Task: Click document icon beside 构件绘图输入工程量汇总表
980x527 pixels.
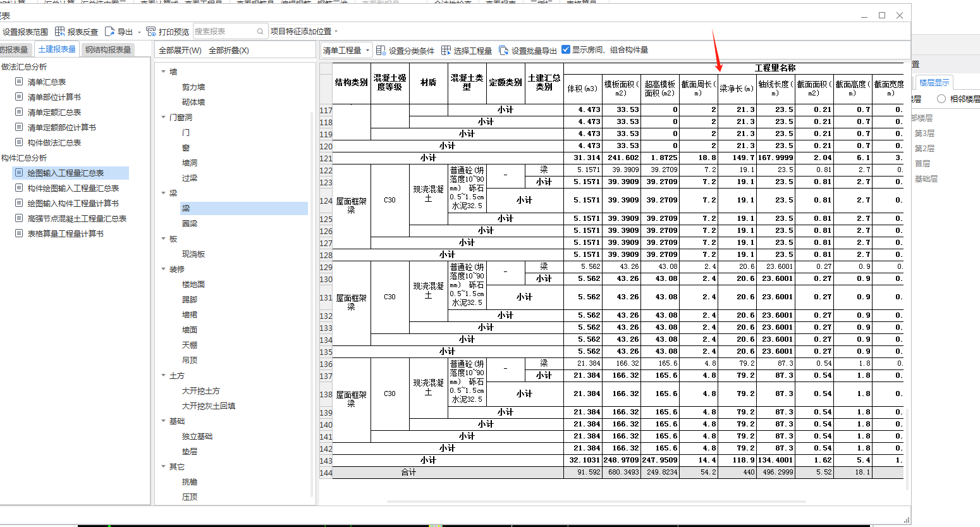Action: (19, 188)
